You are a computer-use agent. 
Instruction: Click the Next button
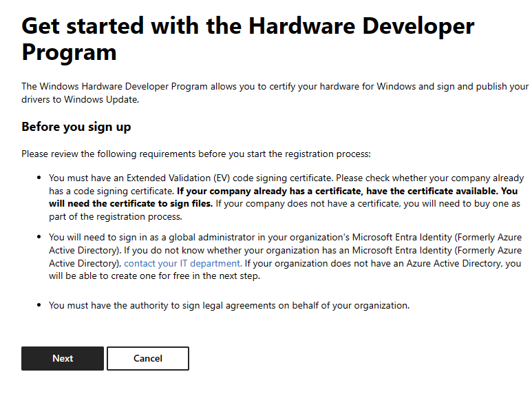tap(63, 358)
